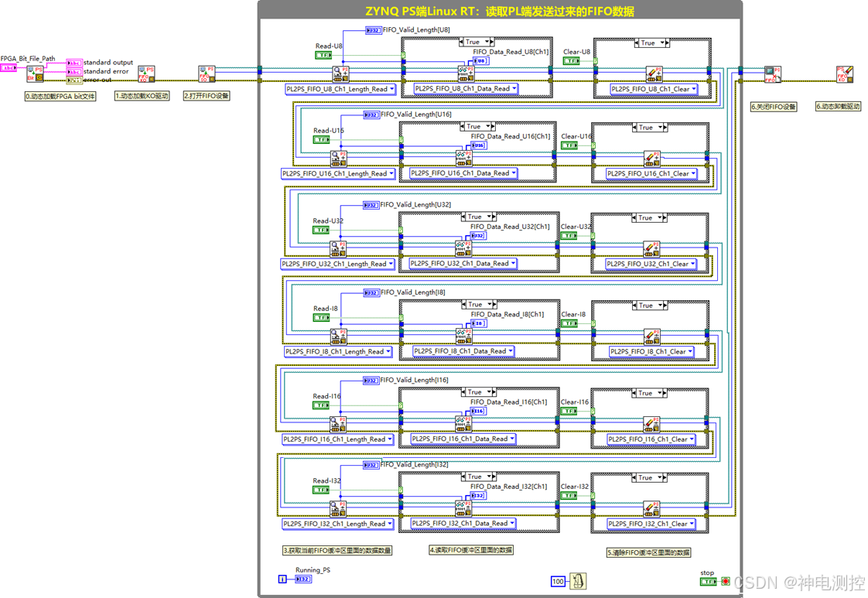Click the Read-U32 boolean terminal
This screenshot has width=868, height=598.
click(x=321, y=230)
